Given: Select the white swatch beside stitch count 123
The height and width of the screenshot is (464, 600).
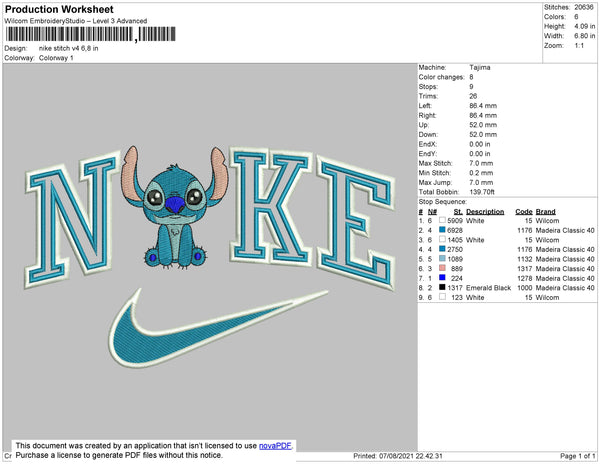Looking at the screenshot, I should pos(442,296).
